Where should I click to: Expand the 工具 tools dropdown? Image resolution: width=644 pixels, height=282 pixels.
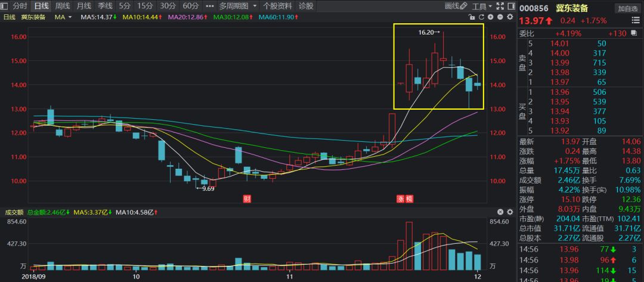pyautogui.click(x=482, y=6)
